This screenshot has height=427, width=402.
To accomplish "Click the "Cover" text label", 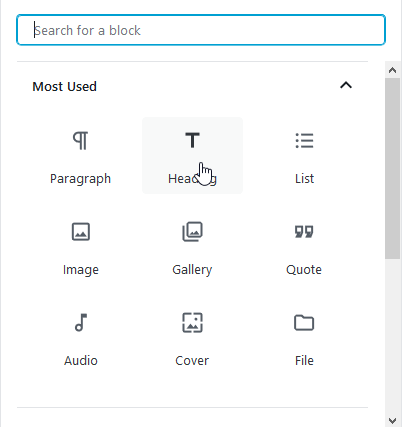I will [192, 361].
